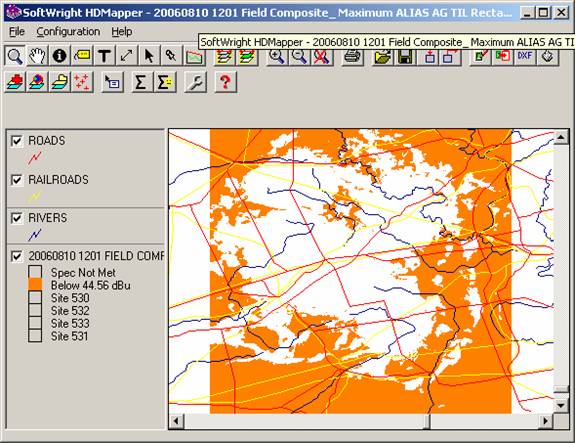Open the Help menu
The height and width of the screenshot is (443, 575).
[x=122, y=32]
